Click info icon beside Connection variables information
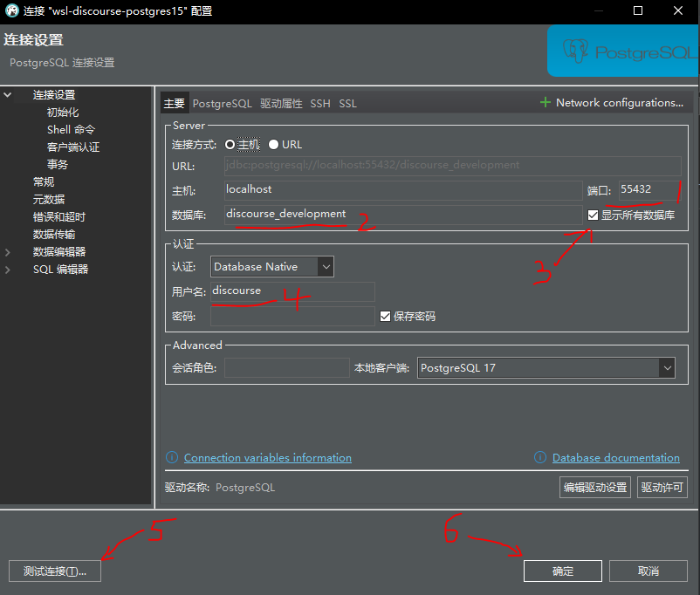Viewport: 700px width, 595px height. (x=172, y=457)
